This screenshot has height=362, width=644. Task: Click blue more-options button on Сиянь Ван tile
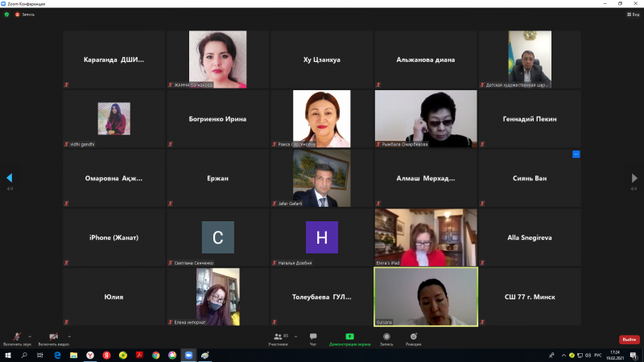(x=576, y=154)
